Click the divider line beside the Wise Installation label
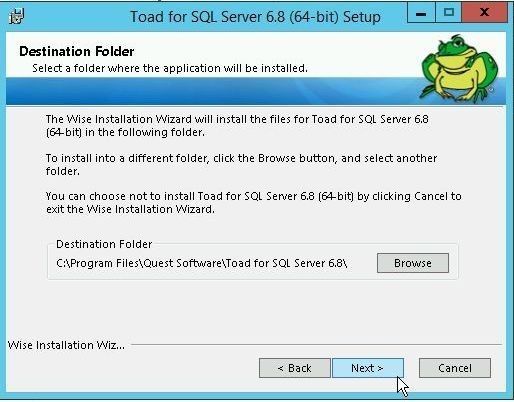 click(x=317, y=344)
